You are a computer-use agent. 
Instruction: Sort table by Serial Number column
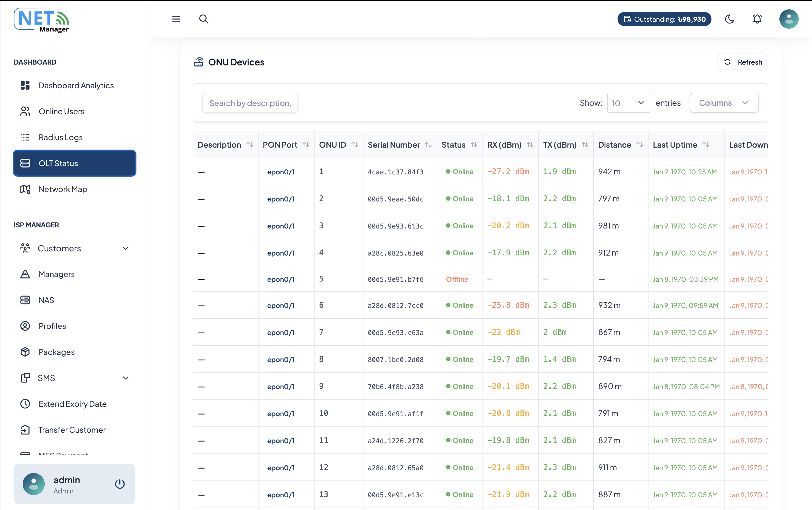[400, 145]
